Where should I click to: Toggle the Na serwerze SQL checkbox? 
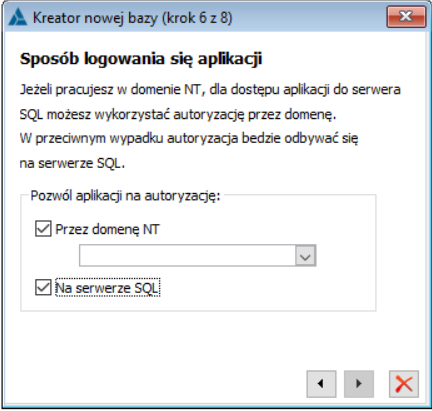[43, 287]
